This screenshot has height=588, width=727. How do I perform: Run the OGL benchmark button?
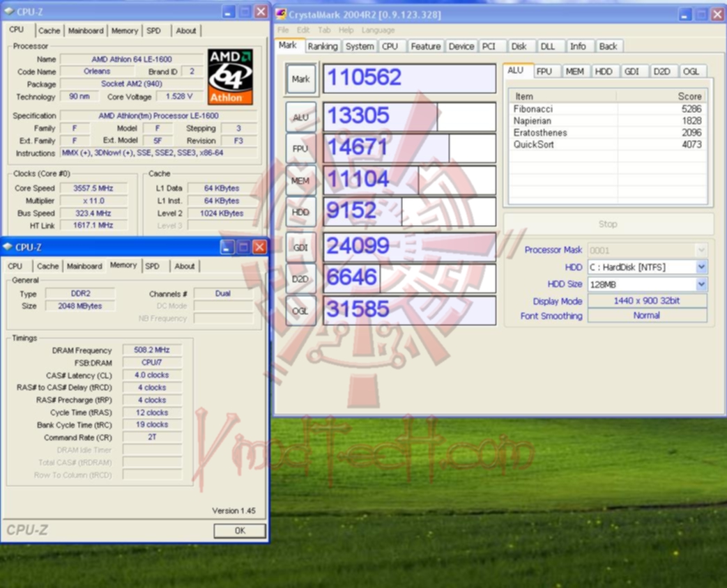click(x=301, y=311)
